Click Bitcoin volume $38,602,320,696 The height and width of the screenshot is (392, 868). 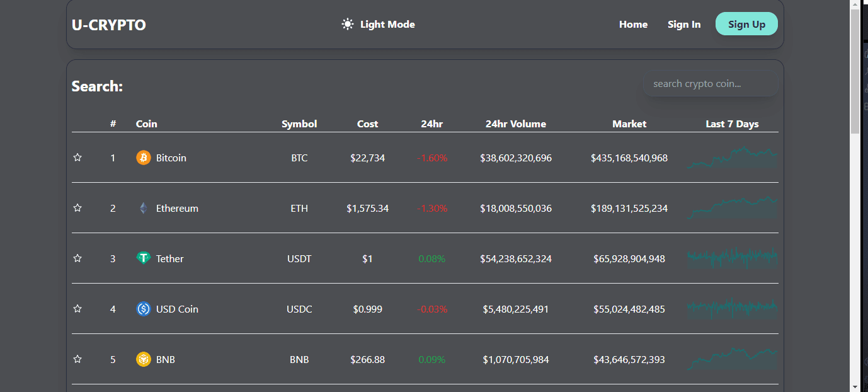515,158
